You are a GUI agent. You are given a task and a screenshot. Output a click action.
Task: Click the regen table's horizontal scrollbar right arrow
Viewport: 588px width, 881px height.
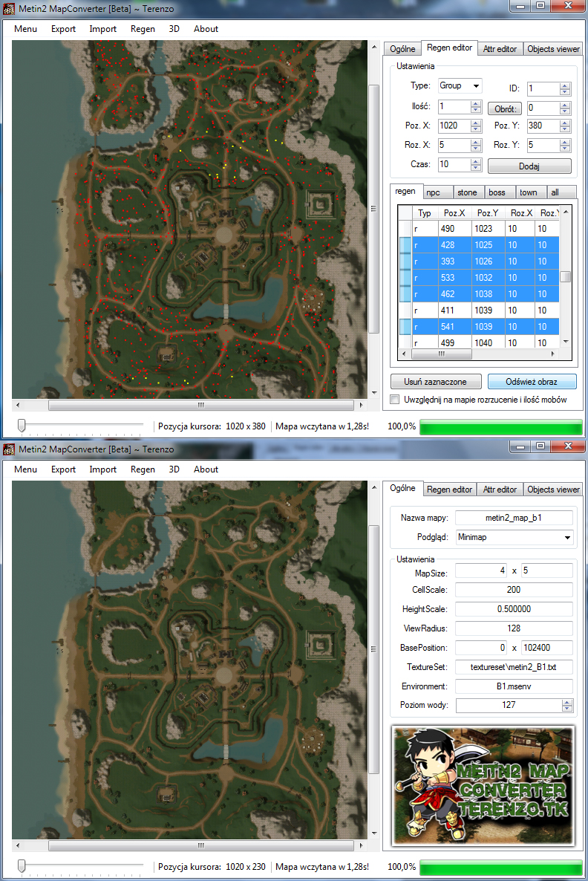click(553, 354)
